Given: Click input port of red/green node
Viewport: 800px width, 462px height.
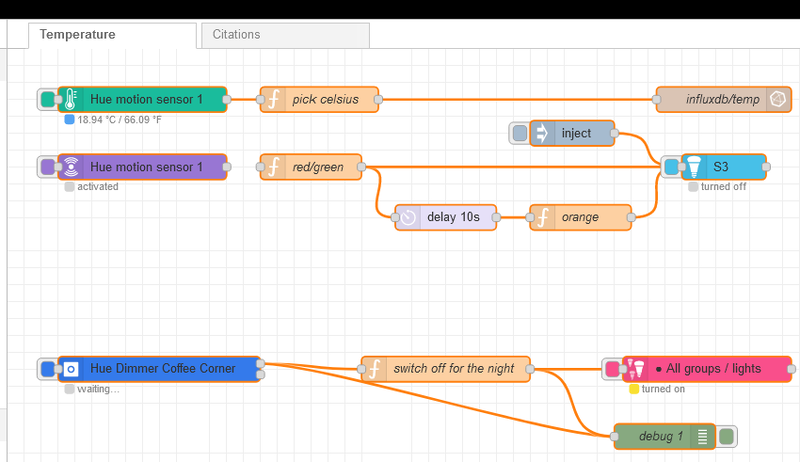Looking at the screenshot, I should pyautogui.click(x=260, y=167).
